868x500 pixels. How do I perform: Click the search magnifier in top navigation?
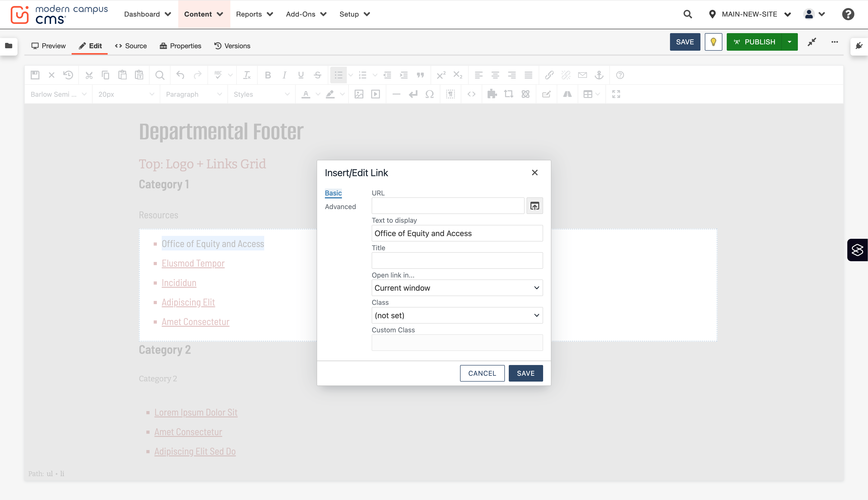(x=688, y=14)
